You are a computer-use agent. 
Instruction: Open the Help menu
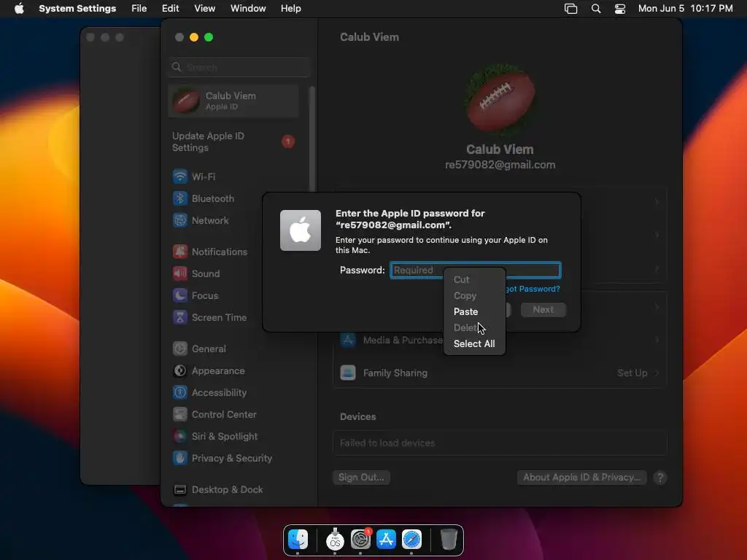coord(290,9)
